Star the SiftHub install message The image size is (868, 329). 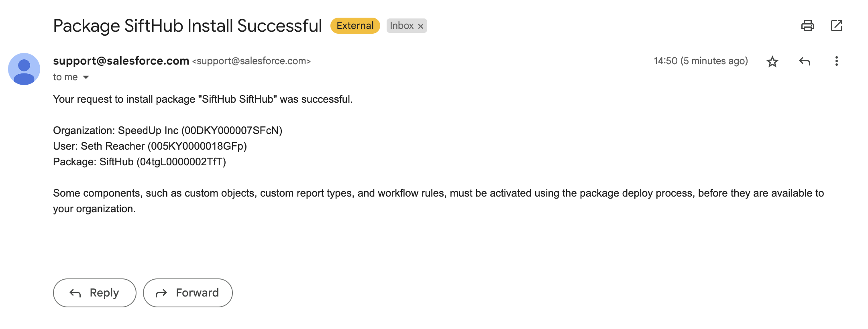click(772, 61)
